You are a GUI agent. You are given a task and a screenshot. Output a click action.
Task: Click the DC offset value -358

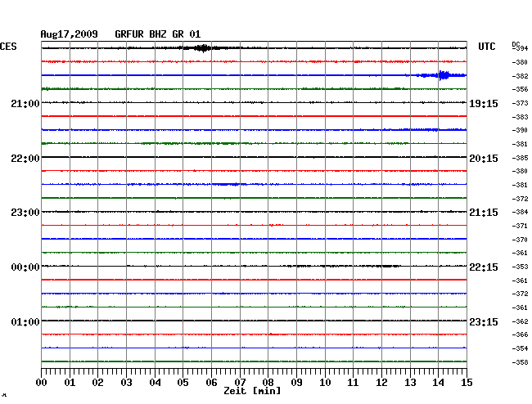(x=520, y=362)
